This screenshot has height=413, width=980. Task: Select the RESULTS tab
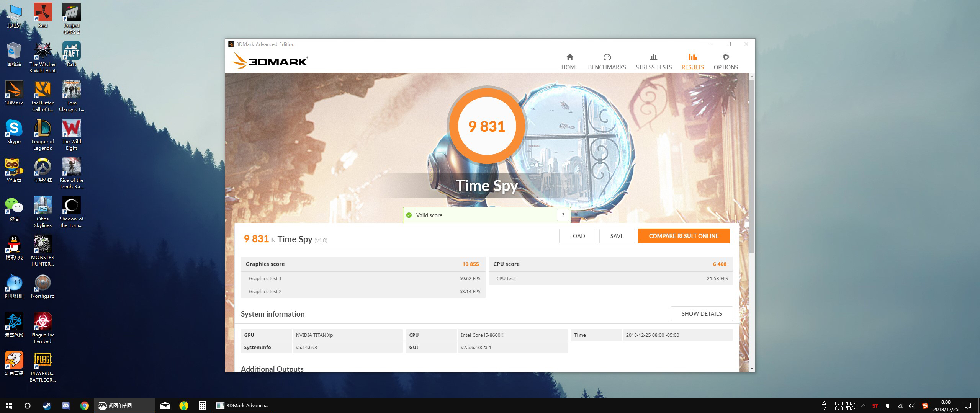pyautogui.click(x=692, y=62)
